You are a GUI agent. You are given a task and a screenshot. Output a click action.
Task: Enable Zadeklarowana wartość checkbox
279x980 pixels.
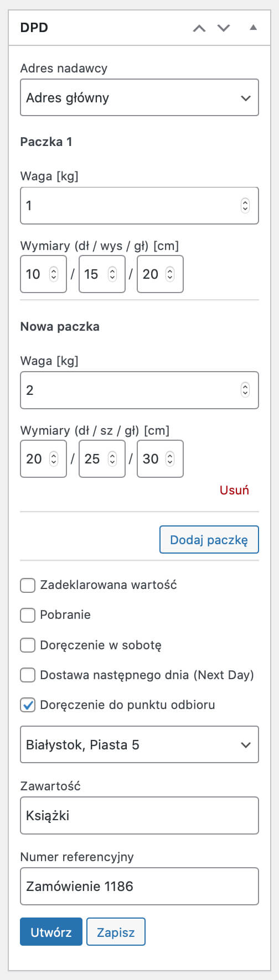coord(28,585)
